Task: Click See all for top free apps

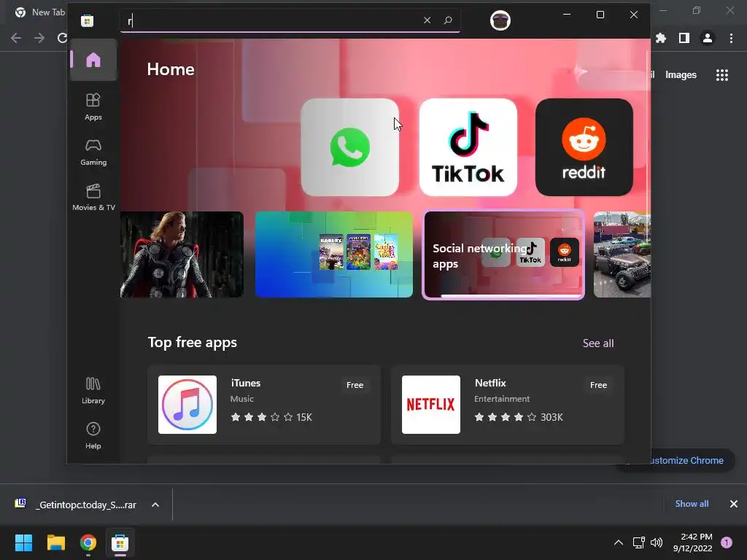Action: (x=598, y=343)
